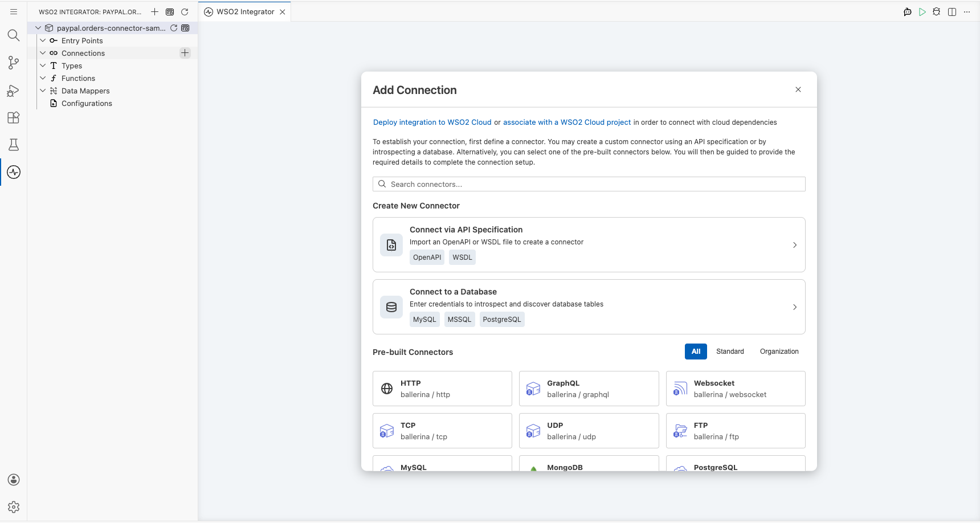Collapse the Entry Points tree node

[x=43, y=40]
